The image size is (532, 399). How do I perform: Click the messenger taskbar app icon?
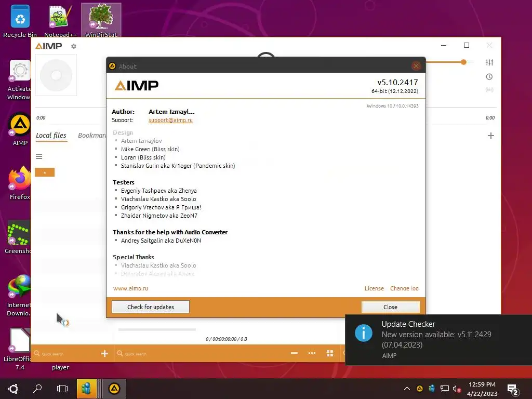click(87, 389)
